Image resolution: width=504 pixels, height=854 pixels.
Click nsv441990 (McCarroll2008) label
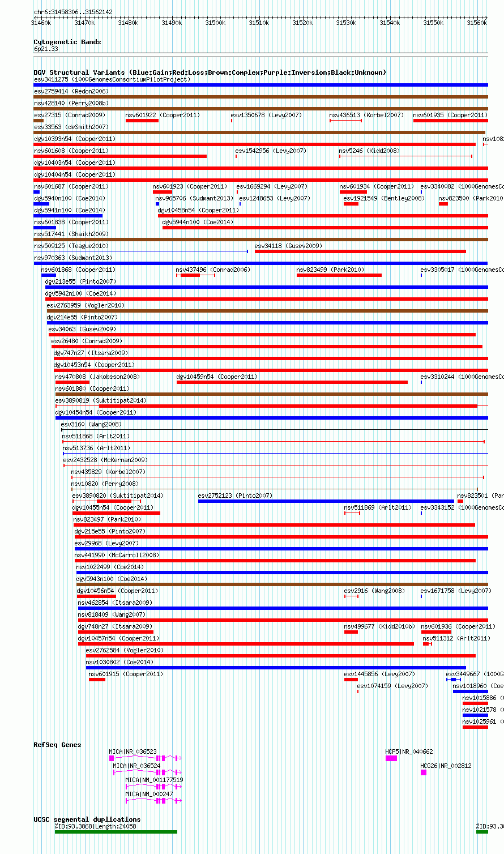[117, 555]
